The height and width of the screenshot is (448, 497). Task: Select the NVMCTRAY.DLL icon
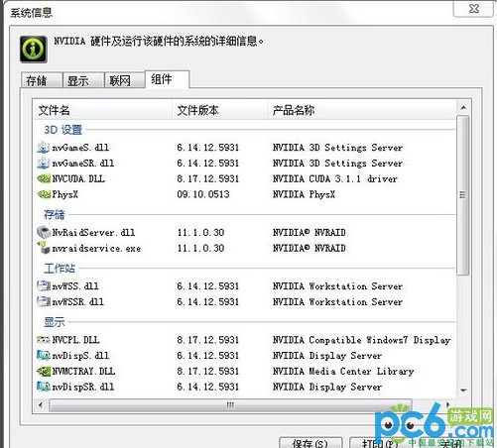click(44, 371)
